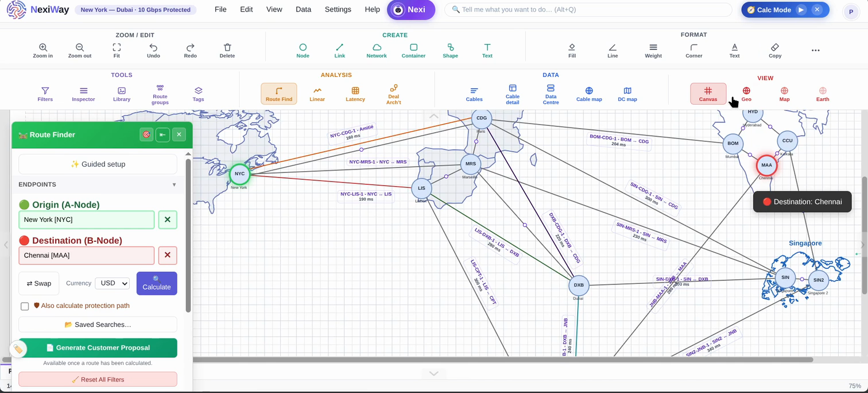Screen dimensions: 868x393
Task: Click Generate Customer Proposal
Action: pos(98,348)
